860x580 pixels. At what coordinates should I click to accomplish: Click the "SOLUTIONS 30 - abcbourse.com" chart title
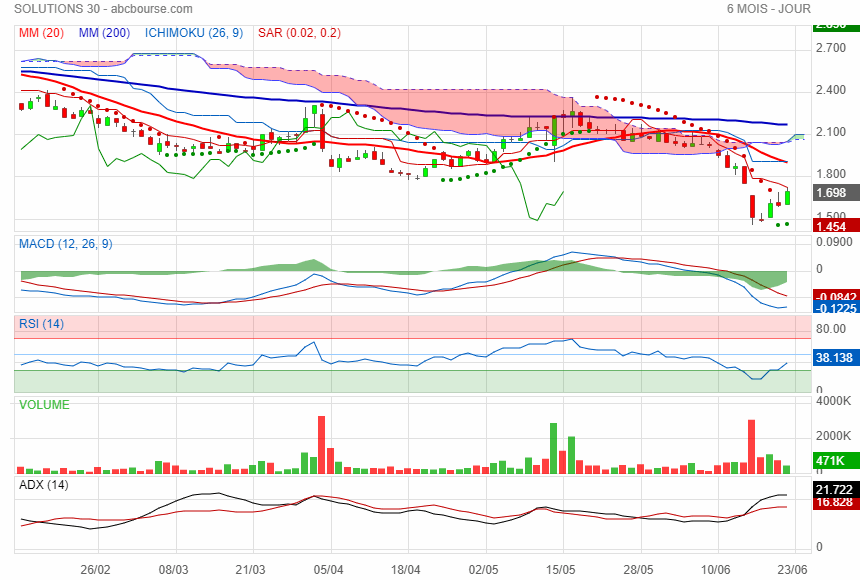pyautogui.click(x=103, y=9)
